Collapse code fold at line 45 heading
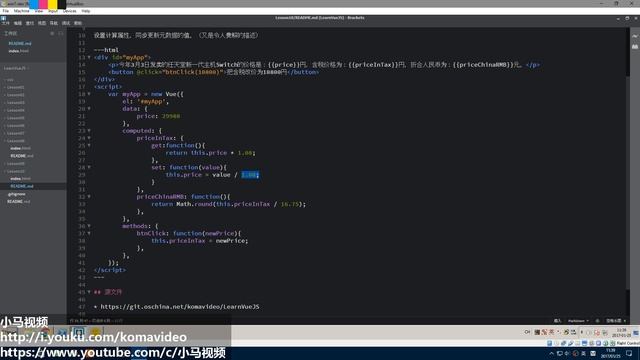The height and width of the screenshot is (360, 640). pos(89,292)
